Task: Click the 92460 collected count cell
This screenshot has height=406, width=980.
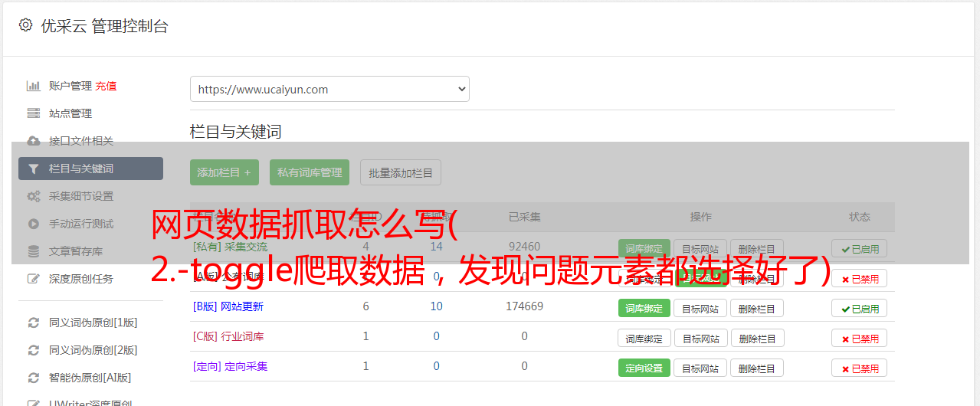Action: (x=524, y=247)
